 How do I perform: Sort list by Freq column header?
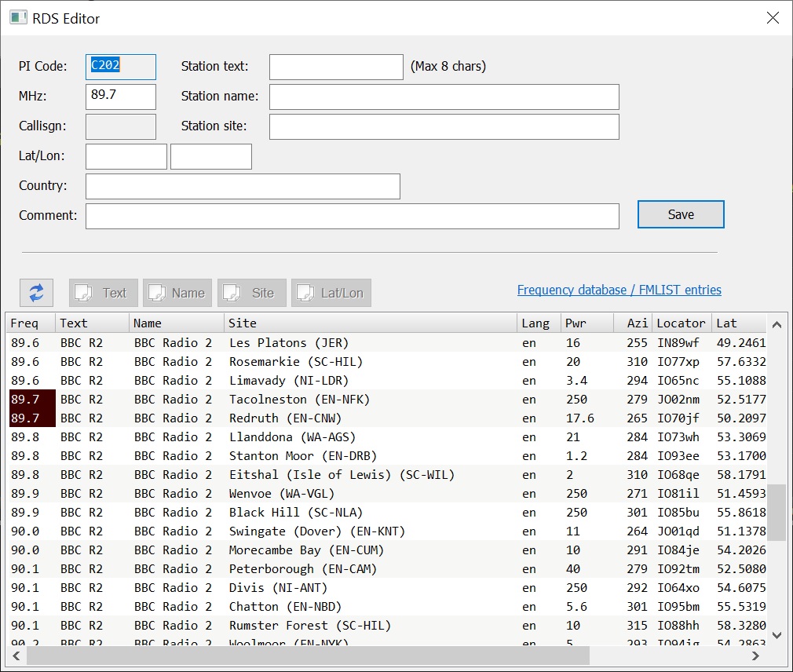(31, 323)
